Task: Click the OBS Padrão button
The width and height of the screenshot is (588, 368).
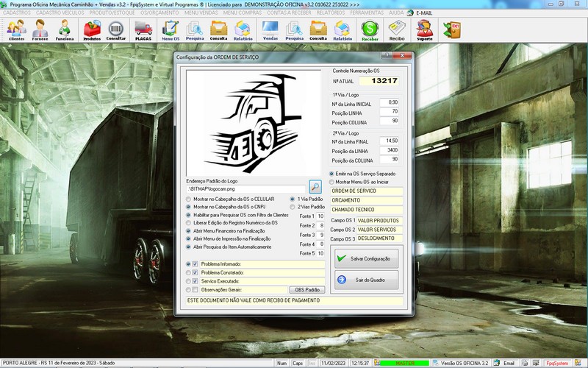Action: (x=306, y=290)
